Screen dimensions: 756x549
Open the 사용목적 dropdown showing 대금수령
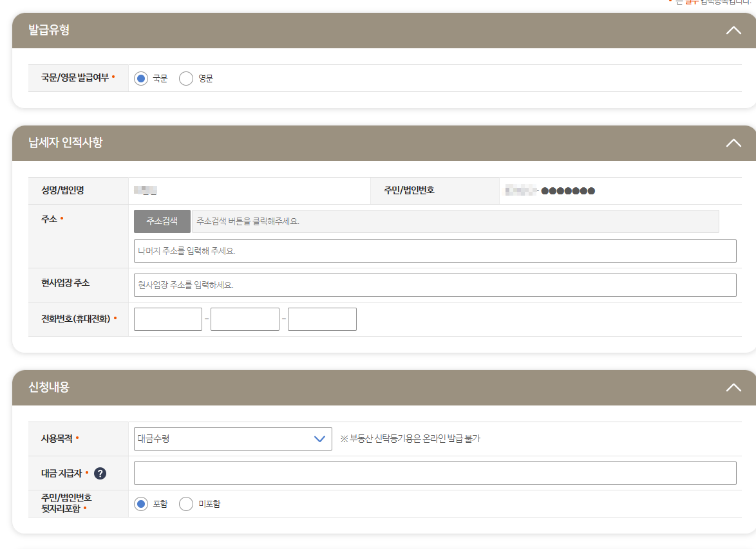232,438
